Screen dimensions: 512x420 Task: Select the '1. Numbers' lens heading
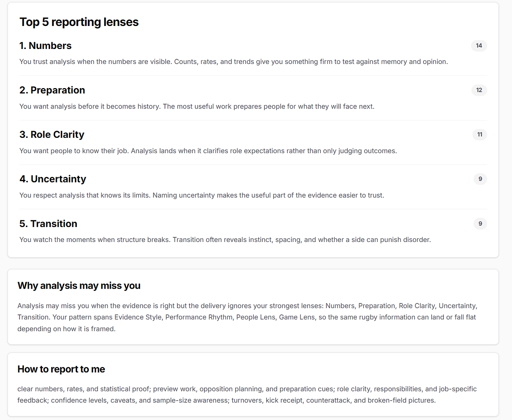click(x=45, y=46)
